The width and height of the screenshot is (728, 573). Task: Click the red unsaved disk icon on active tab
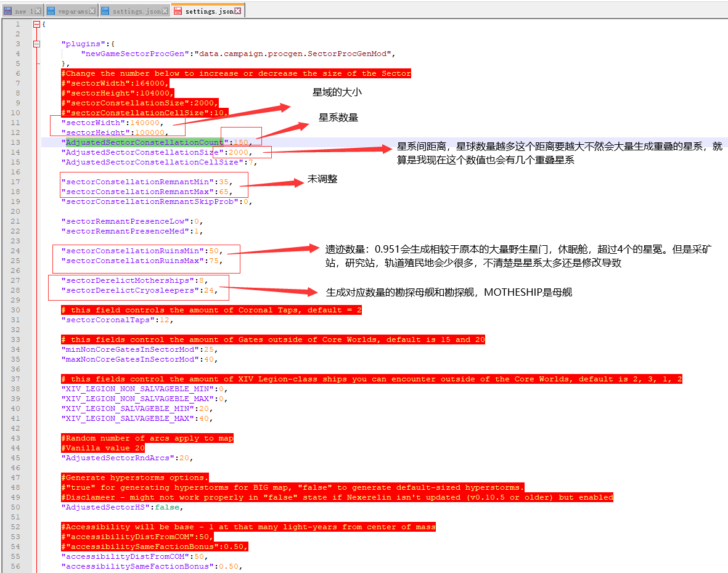pos(178,11)
